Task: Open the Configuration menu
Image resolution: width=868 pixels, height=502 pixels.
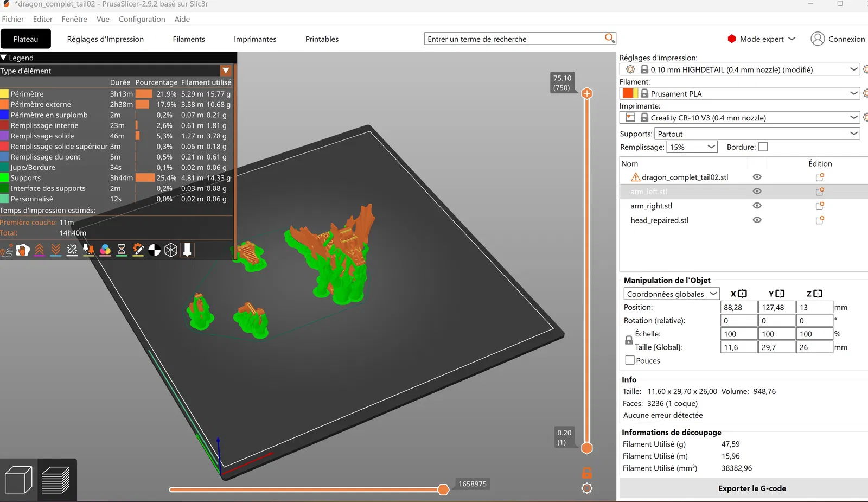Action: 142,19
